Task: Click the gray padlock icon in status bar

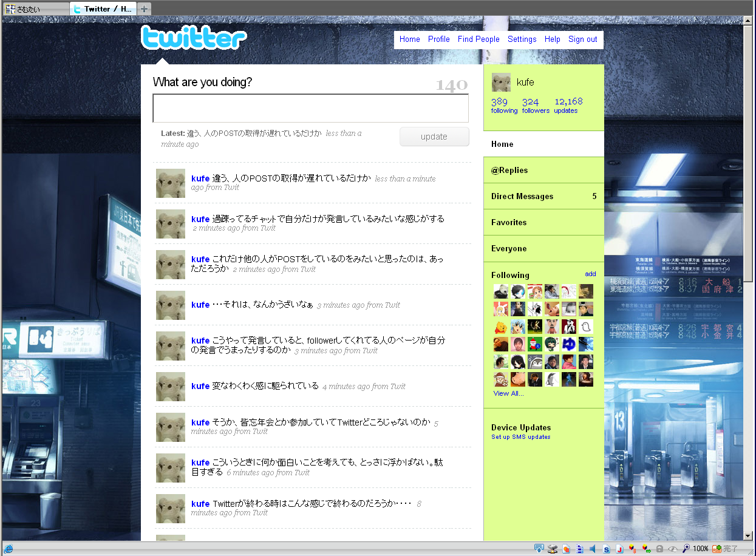Action: coord(659,549)
